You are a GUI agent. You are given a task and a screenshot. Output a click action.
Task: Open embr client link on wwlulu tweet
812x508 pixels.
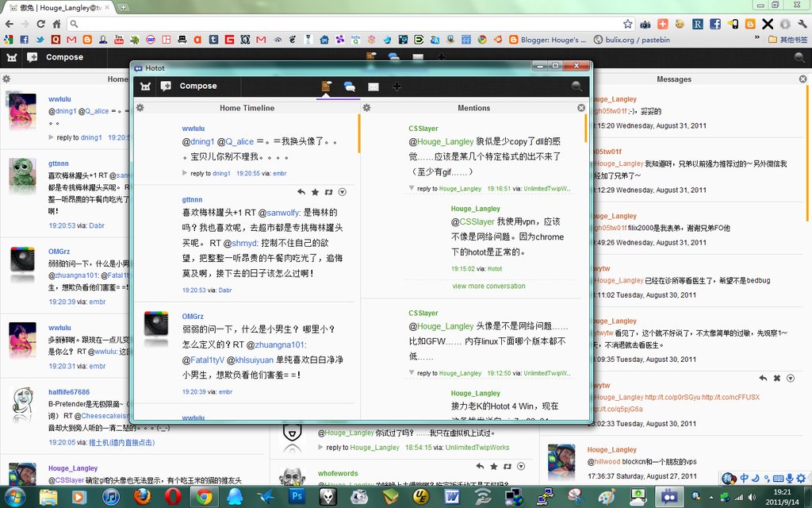[280, 173]
